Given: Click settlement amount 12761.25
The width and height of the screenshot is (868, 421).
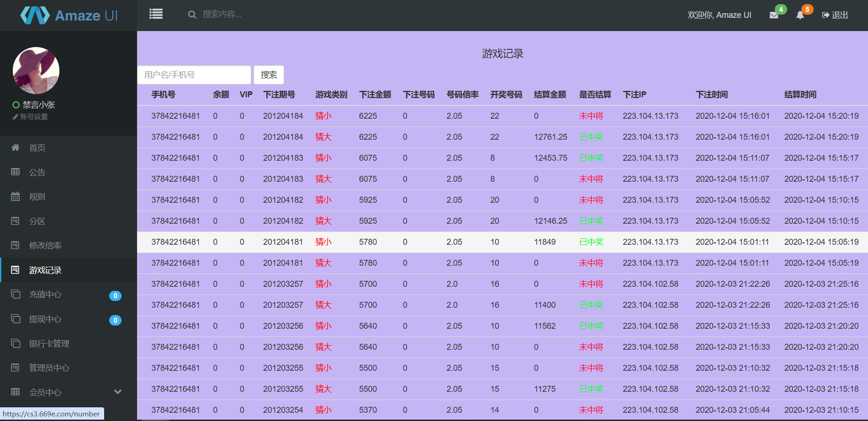Looking at the screenshot, I should point(551,137).
